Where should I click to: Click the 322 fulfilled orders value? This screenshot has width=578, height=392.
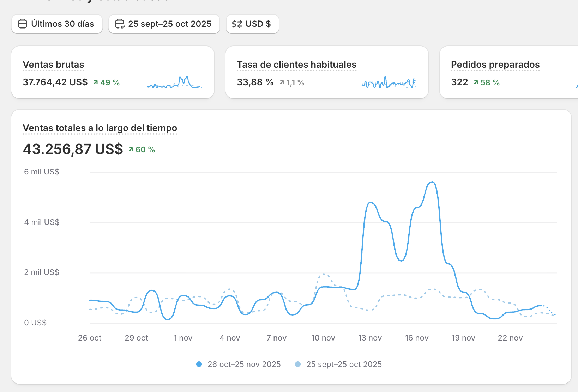pyautogui.click(x=459, y=82)
